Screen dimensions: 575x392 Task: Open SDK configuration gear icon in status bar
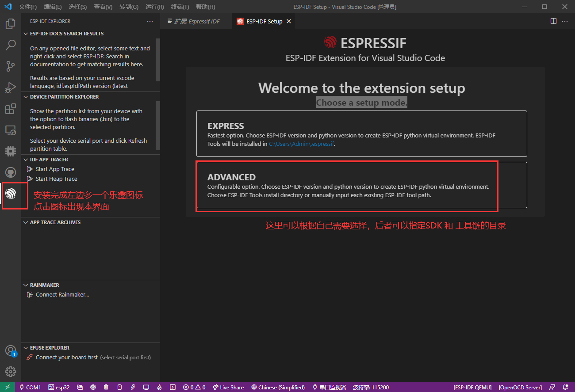[x=93, y=387]
